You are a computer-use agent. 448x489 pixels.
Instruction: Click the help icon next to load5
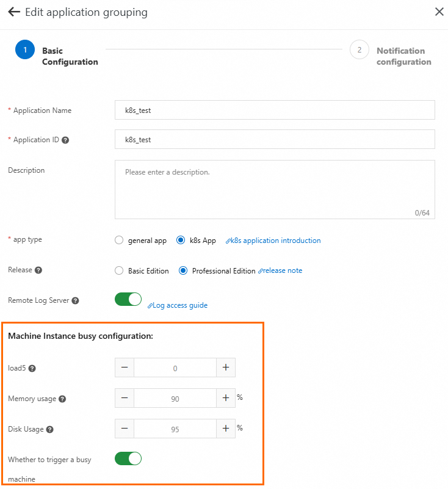point(32,368)
